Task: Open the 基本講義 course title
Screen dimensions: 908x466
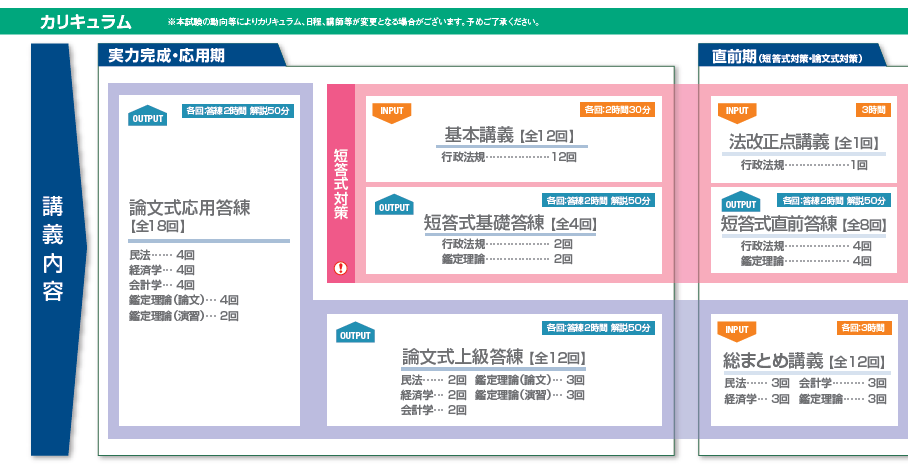Action: [479, 135]
